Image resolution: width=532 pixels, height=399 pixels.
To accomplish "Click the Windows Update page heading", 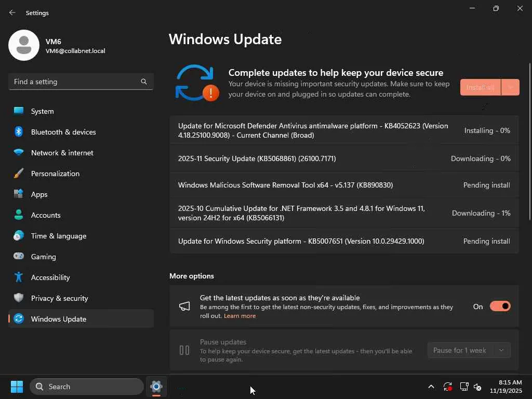I will [225, 39].
